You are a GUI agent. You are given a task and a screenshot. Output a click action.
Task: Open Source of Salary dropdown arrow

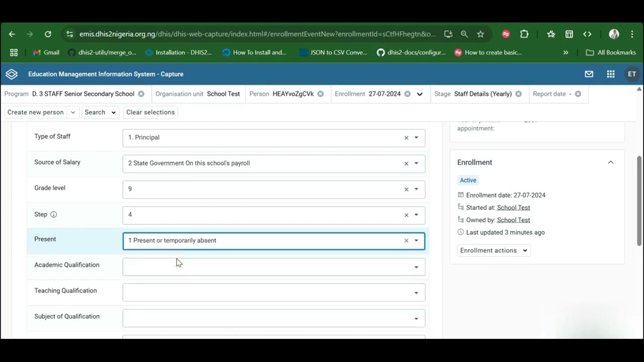click(416, 163)
